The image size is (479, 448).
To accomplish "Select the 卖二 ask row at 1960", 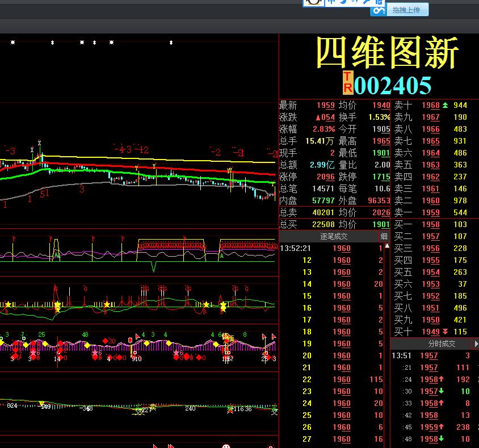I will [x=430, y=201].
